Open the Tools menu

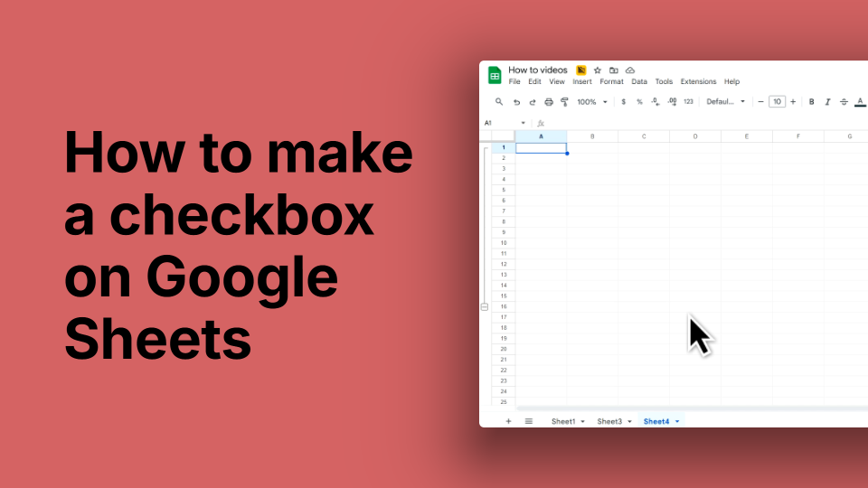[664, 81]
